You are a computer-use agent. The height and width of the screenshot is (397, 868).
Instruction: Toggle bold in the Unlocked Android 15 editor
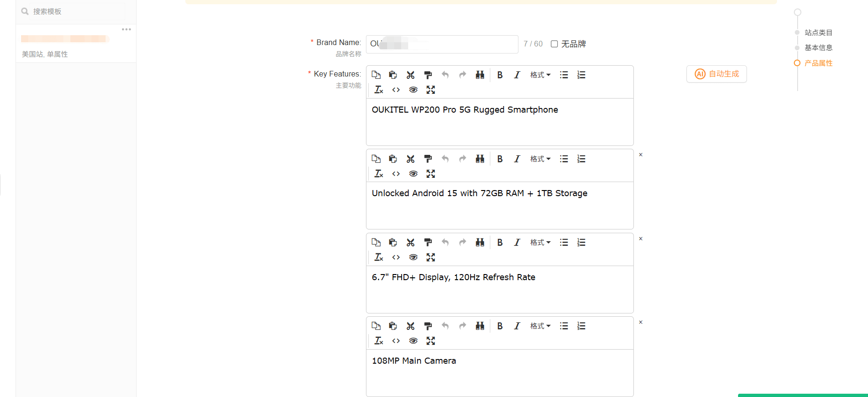[500, 159]
